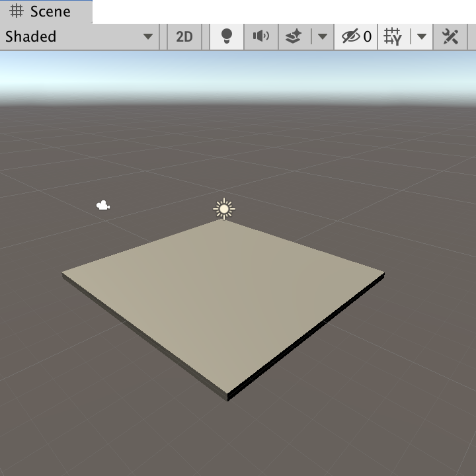
Task: Open the grid settings dropdown arrow
Action: pyautogui.click(x=421, y=36)
